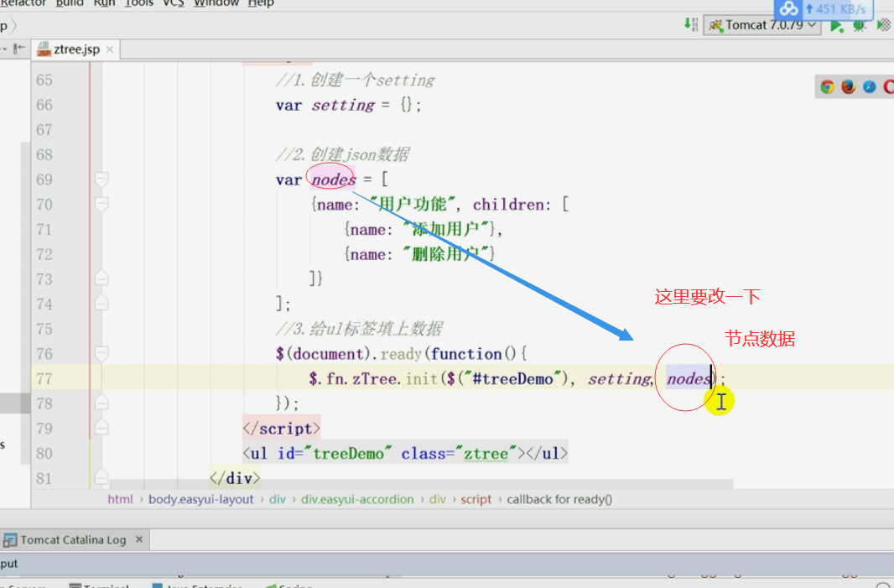Click the "删除用户" string on line 72

pyautogui.click(x=446, y=254)
